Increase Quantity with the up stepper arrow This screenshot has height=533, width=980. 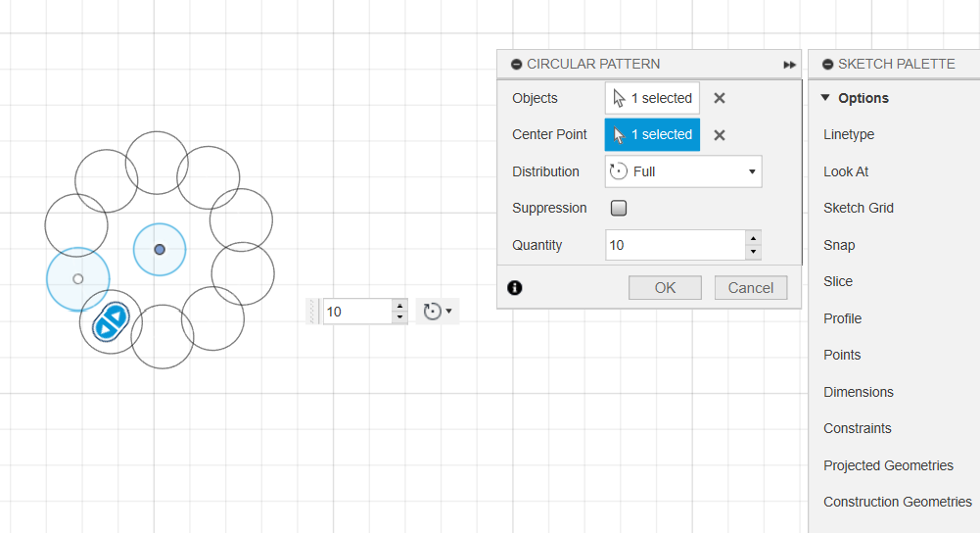pyautogui.click(x=753, y=238)
